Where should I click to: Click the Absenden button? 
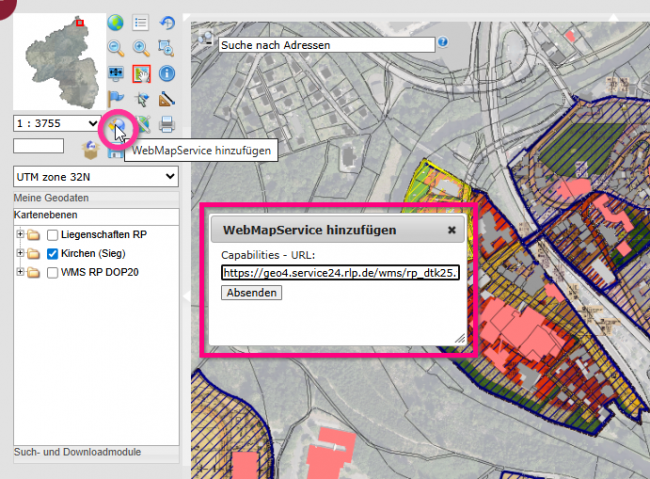252,293
